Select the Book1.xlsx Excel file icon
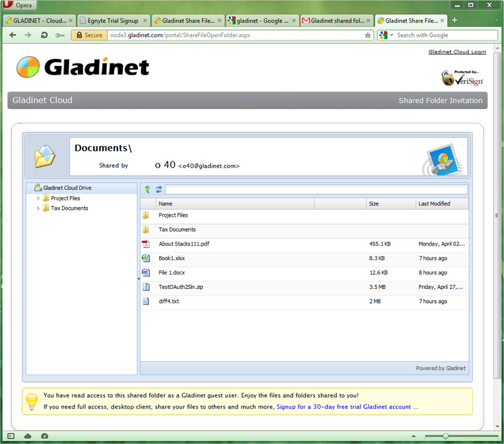 point(146,258)
